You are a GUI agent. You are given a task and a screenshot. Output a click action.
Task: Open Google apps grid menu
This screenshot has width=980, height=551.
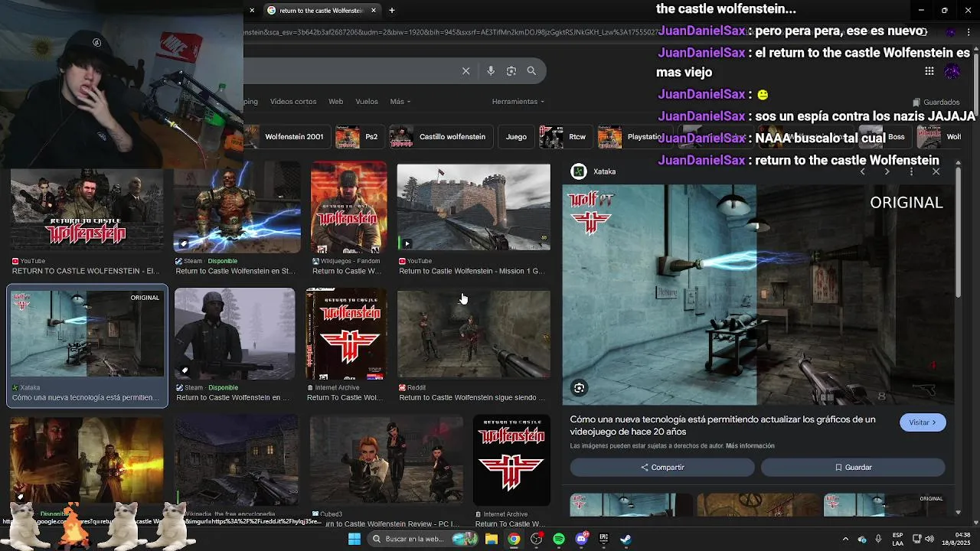929,71
